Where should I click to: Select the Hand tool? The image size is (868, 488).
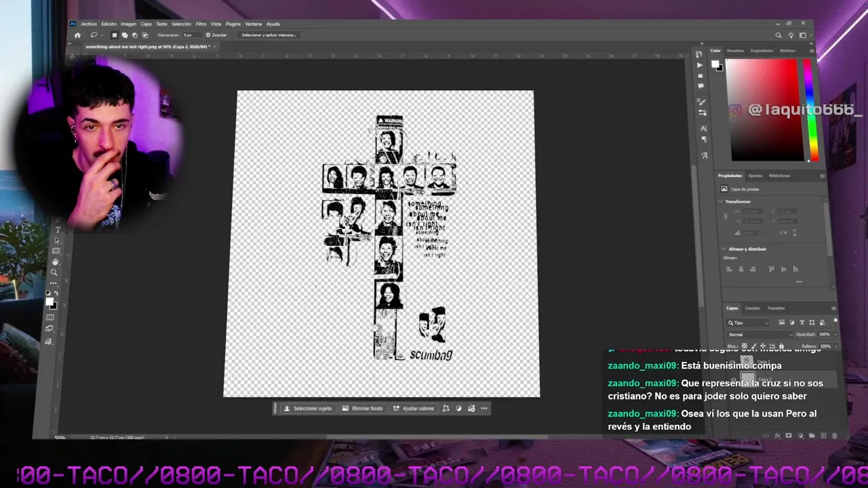coord(55,262)
